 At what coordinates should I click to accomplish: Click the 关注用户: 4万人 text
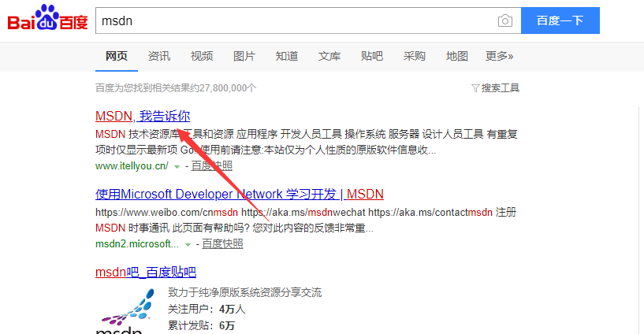coord(207,309)
